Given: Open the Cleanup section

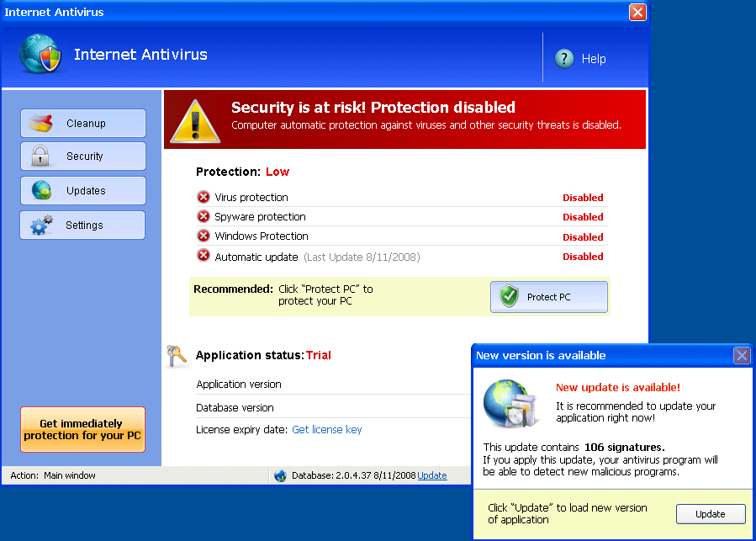Looking at the screenshot, I should coord(83,124).
